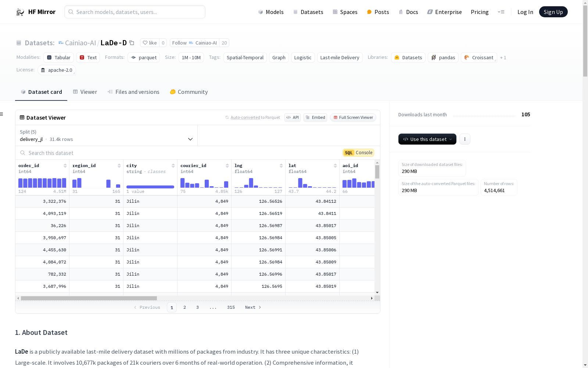588x368 pixels.
Task: Click the table horizontal scrollbar thumb
Action: click(x=89, y=298)
